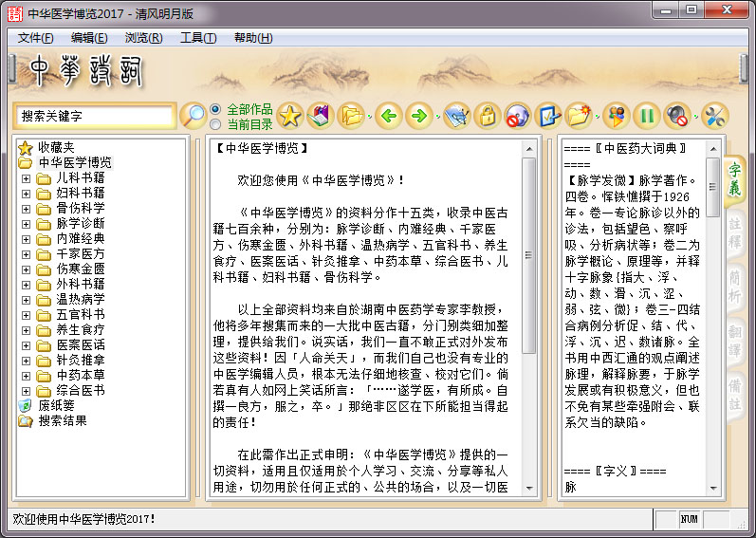Switch to the 簡析 side tab
756x538 pixels.
[x=734, y=288]
